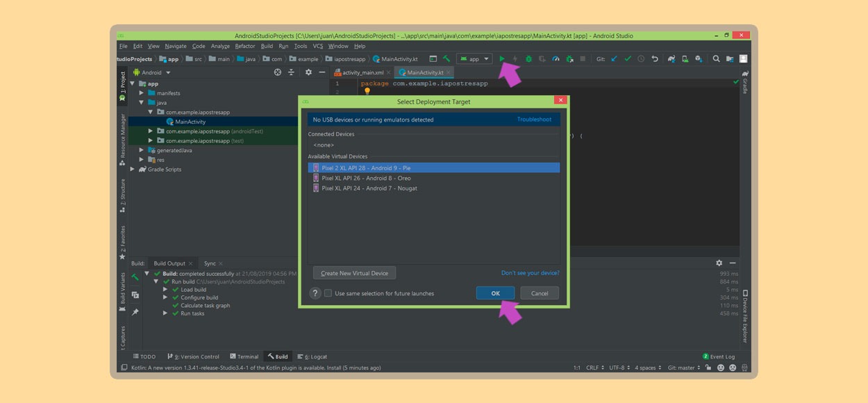Image resolution: width=868 pixels, height=403 pixels.
Task: Click the Stop square icon in toolbar
Action: coord(583,59)
